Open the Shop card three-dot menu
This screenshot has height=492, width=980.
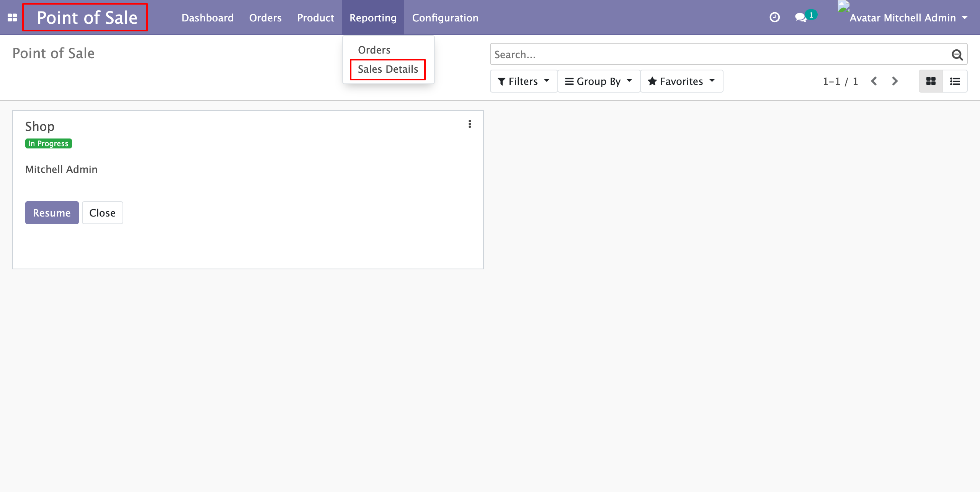click(x=470, y=124)
